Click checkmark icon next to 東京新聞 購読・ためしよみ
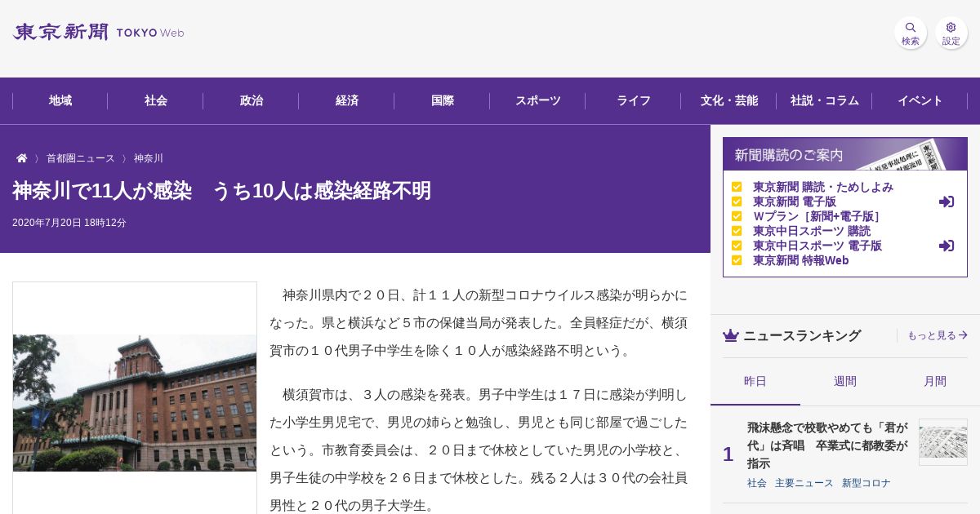980x514 pixels. coord(737,187)
